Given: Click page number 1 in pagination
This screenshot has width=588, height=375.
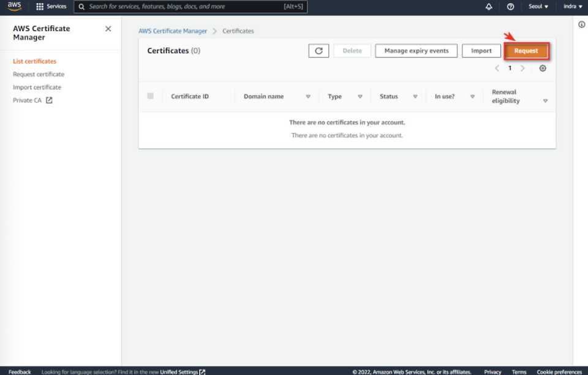Looking at the screenshot, I should [510, 68].
